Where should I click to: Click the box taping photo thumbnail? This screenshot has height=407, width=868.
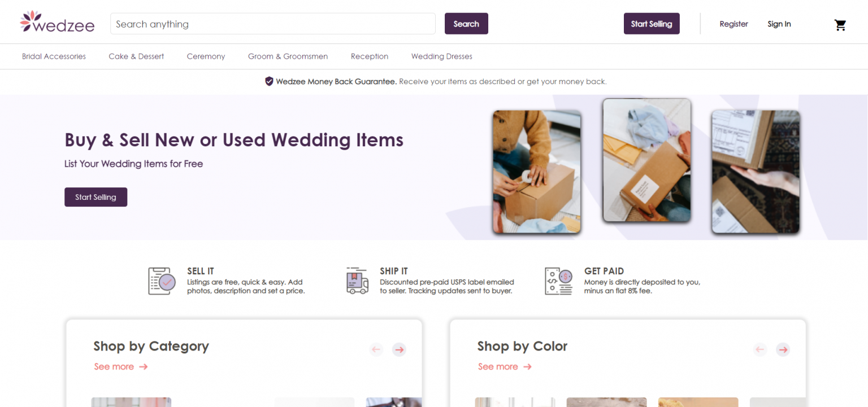537,172
